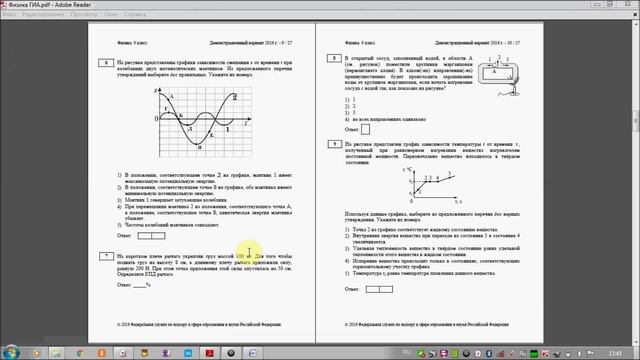Click the Bluetooth tray icon
The height and width of the screenshot is (360, 640).
coord(489,353)
